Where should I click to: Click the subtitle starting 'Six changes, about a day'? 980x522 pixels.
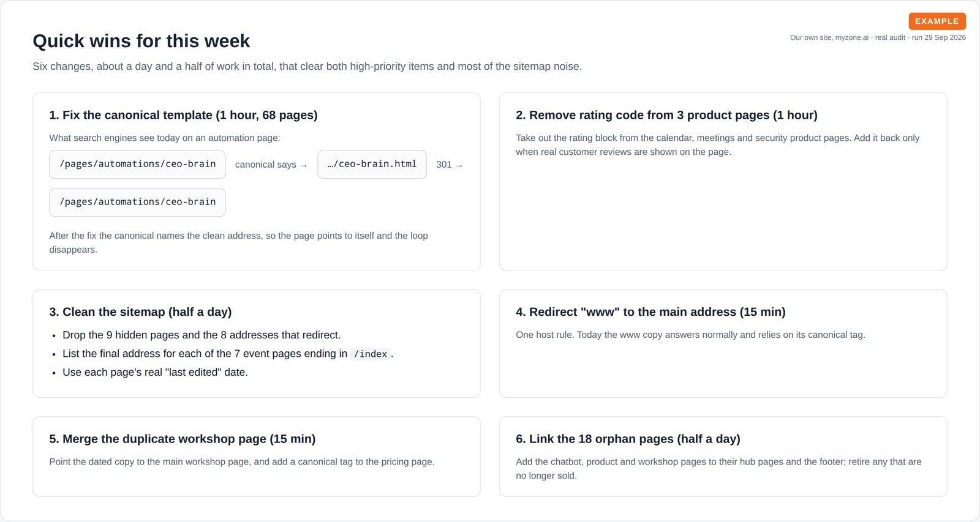click(x=307, y=66)
